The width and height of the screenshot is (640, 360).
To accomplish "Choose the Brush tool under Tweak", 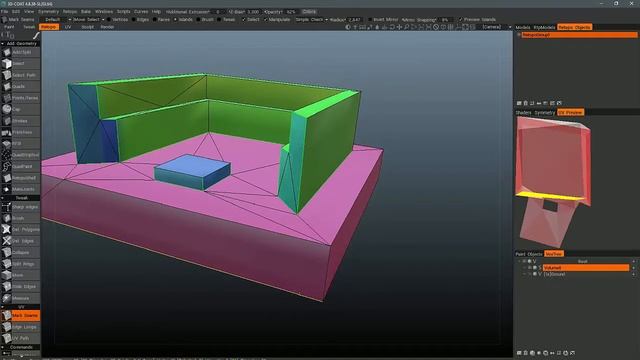I will pos(20,218).
